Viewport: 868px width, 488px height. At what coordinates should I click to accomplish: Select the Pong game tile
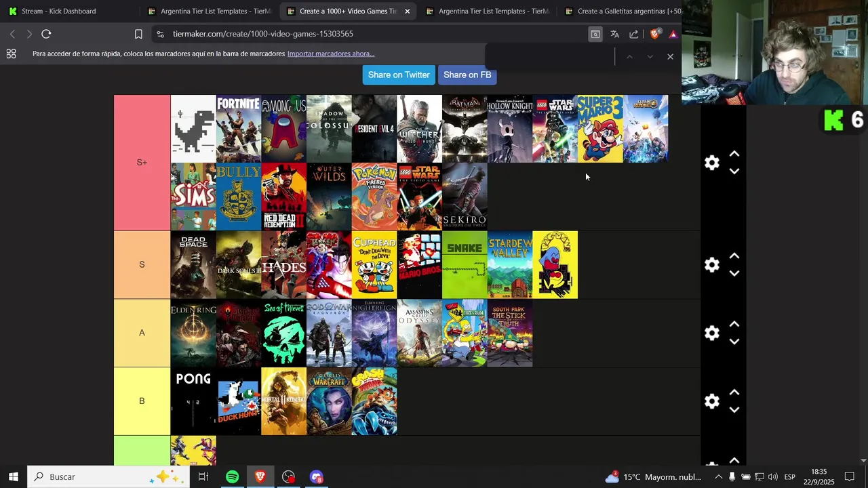point(193,401)
